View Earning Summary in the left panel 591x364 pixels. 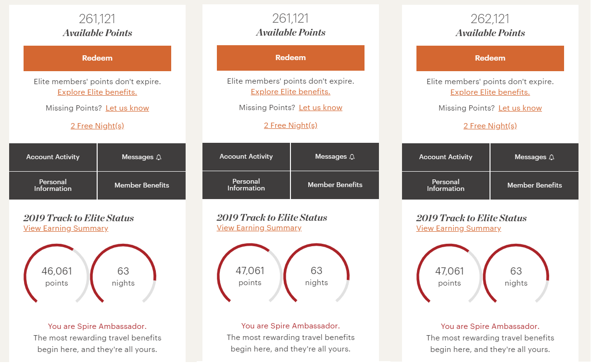tap(66, 228)
